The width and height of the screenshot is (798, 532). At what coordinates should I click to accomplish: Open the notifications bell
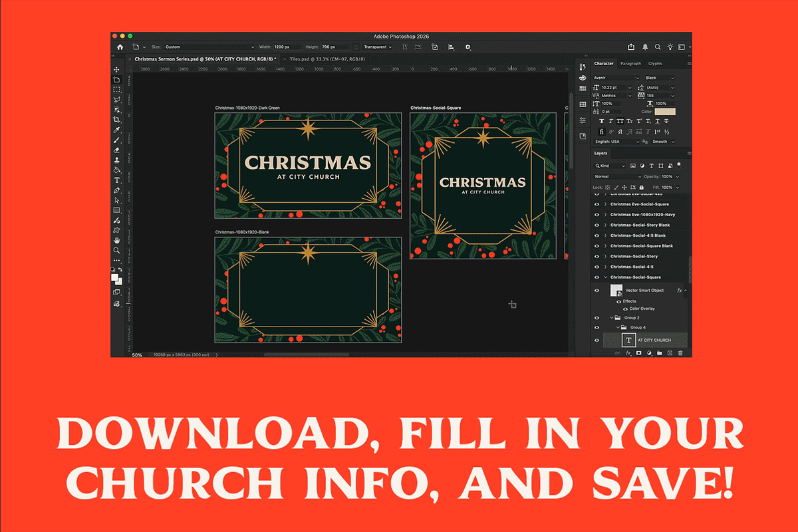click(x=645, y=47)
